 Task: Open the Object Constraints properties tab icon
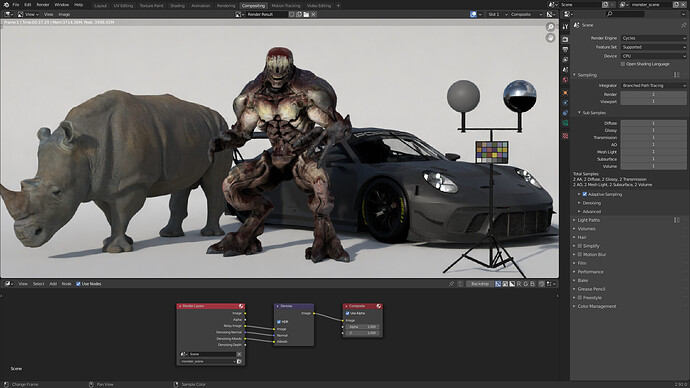click(x=565, y=113)
